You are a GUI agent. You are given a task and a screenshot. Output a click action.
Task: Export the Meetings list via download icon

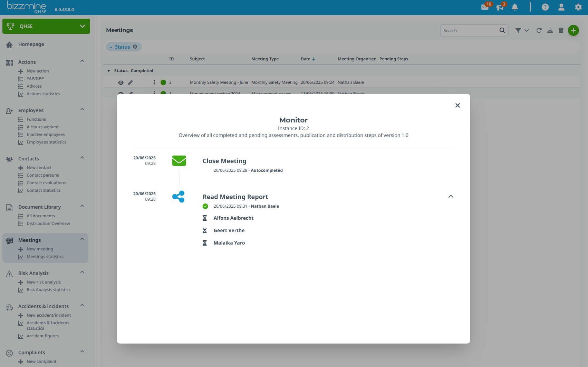click(x=550, y=30)
